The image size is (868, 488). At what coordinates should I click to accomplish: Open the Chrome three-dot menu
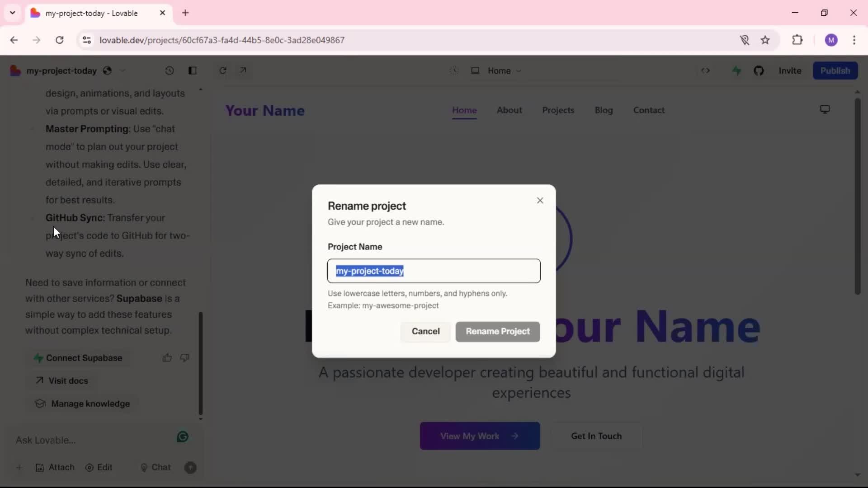pyautogui.click(x=854, y=40)
